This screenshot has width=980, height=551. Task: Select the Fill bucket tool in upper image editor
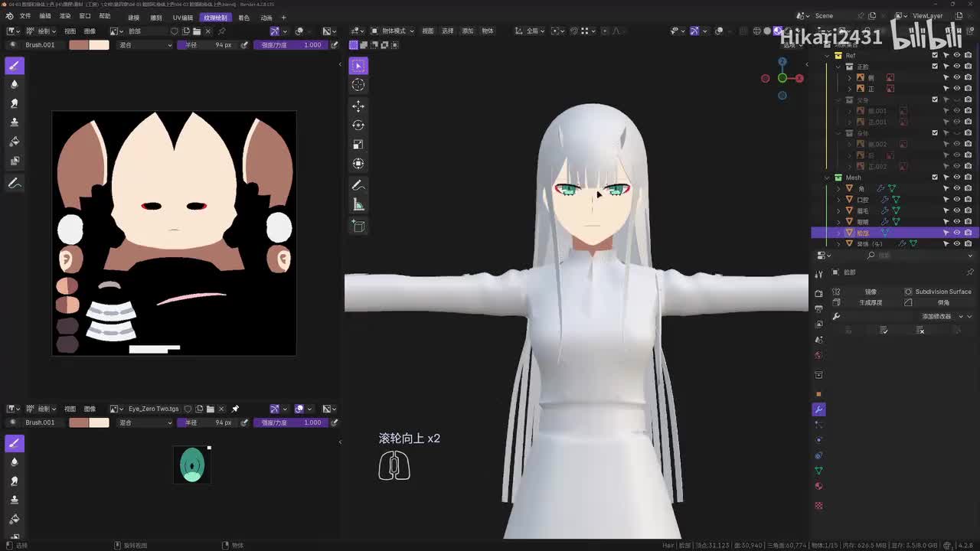pos(14,142)
